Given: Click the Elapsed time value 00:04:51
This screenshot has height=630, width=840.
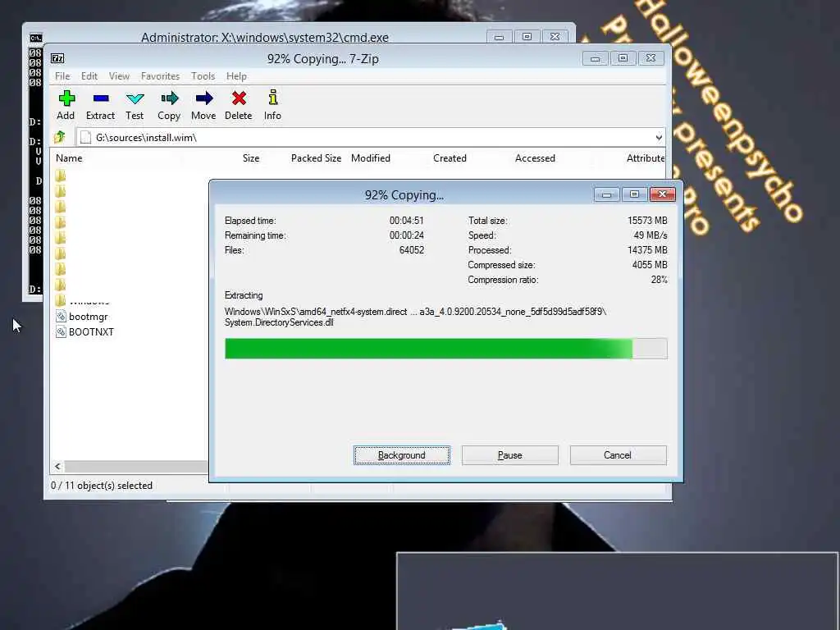Looking at the screenshot, I should [x=407, y=221].
